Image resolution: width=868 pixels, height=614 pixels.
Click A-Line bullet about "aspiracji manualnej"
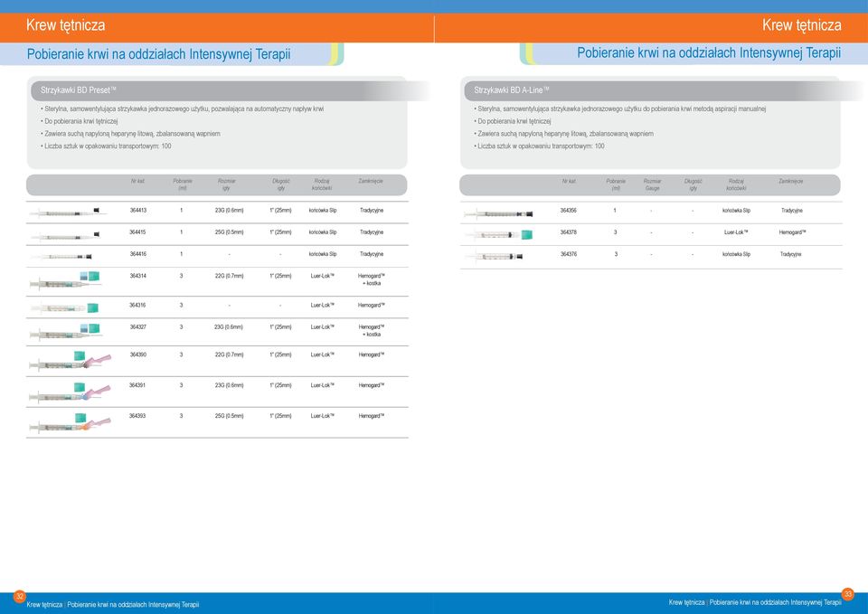point(620,109)
